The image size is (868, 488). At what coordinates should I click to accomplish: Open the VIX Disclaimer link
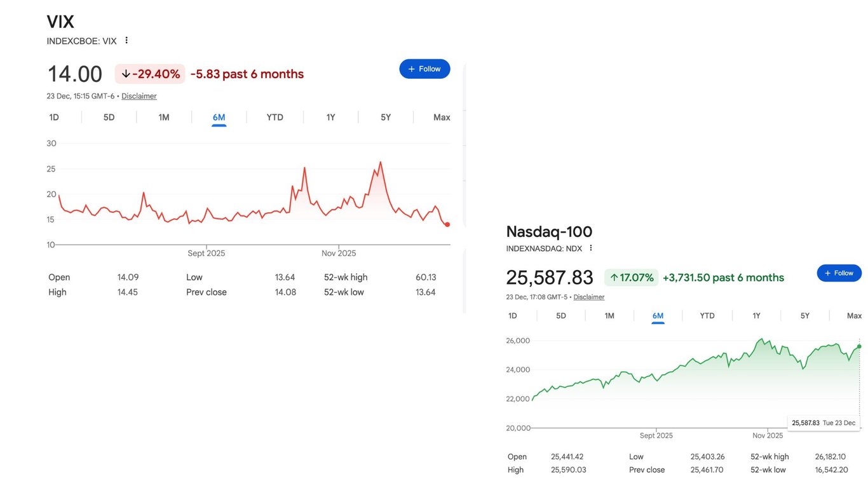pyautogui.click(x=139, y=97)
